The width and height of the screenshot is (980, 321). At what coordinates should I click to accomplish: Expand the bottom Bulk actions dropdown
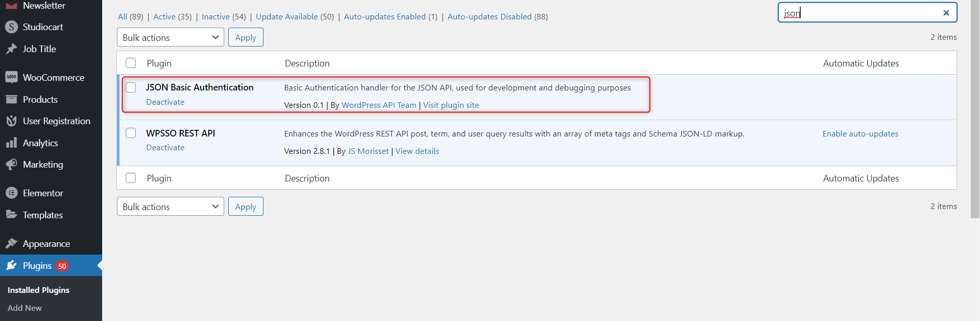pos(170,207)
